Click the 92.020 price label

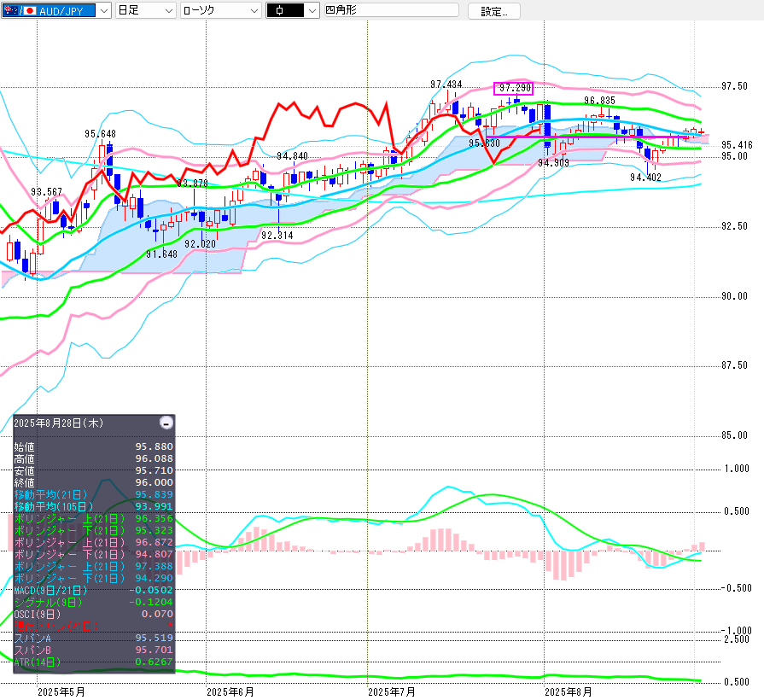pos(201,244)
